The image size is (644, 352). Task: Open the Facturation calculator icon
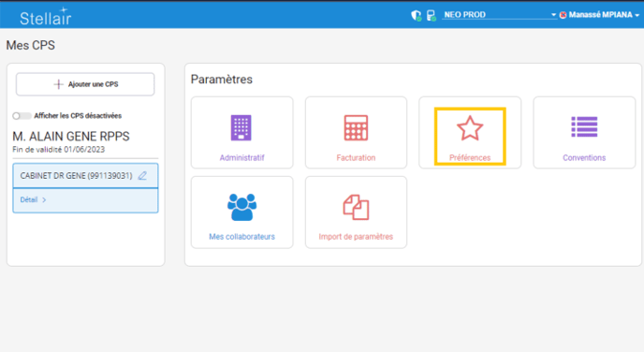356,127
